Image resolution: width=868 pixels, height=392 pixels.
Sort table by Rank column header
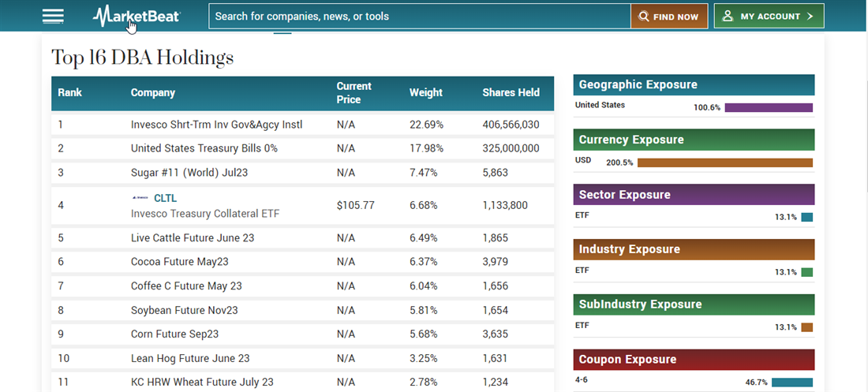click(x=69, y=92)
